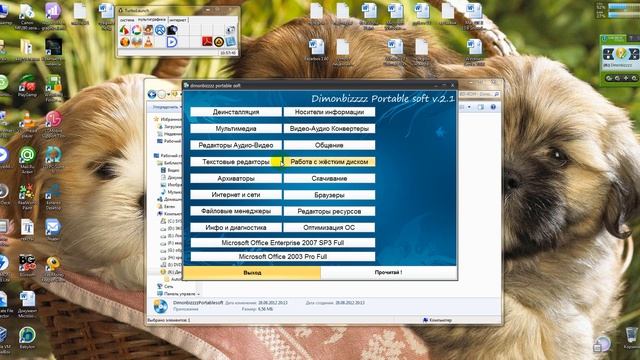Open the Прочитай ! note
Screen dimensions: 640x360
click(x=389, y=273)
